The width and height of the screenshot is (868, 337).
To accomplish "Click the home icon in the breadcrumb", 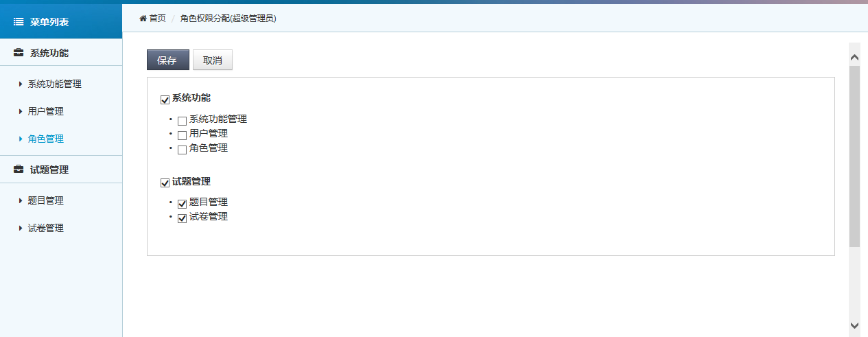I will pyautogui.click(x=143, y=18).
